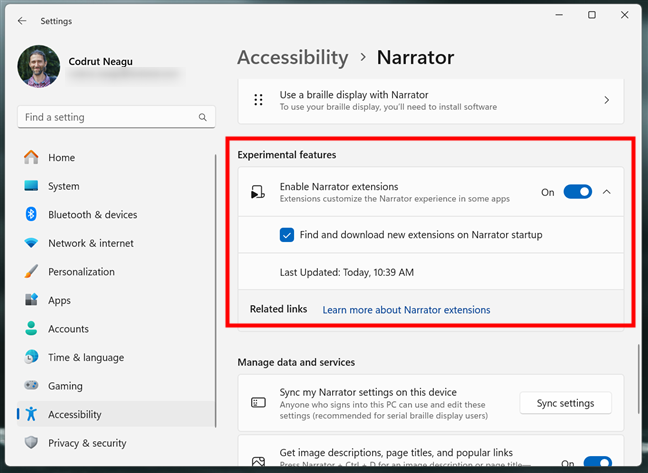
Task: Click the Accessibility figure icon
Action: [x=31, y=414]
